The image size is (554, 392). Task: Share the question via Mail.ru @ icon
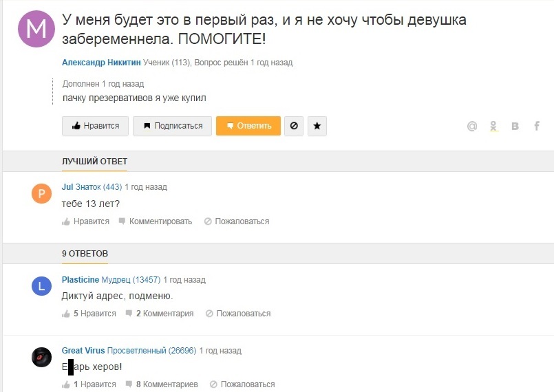click(472, 127)
